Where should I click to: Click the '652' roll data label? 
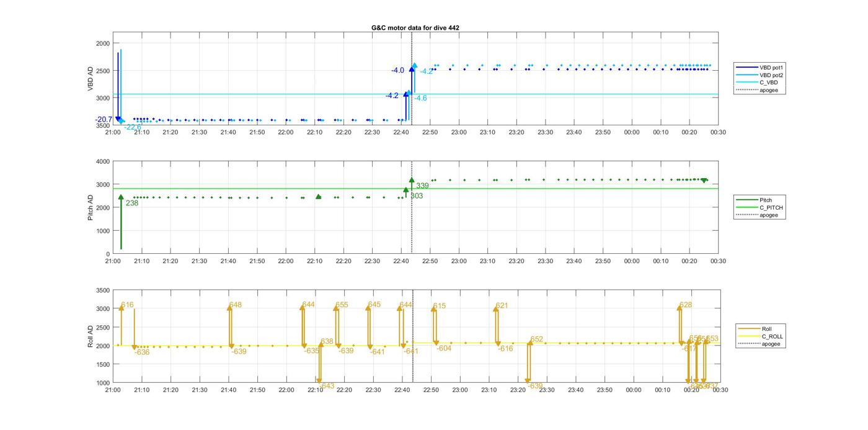(x=536, y=339)
